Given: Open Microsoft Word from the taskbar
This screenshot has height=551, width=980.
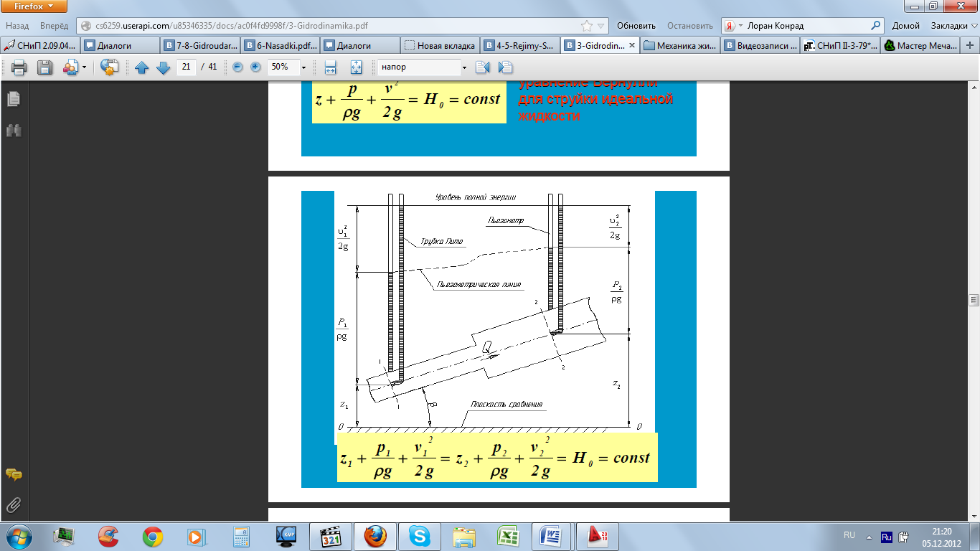Looking at the screenshot, I should coord(553,537).
